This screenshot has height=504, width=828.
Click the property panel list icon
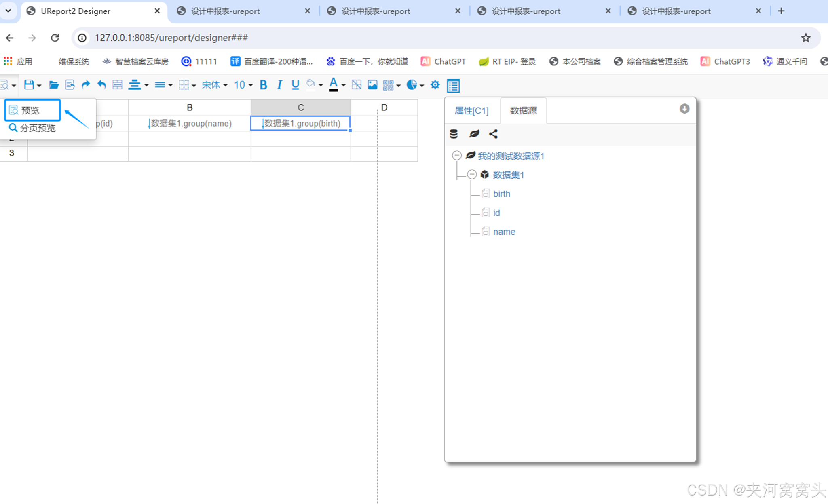pos(453,86)
